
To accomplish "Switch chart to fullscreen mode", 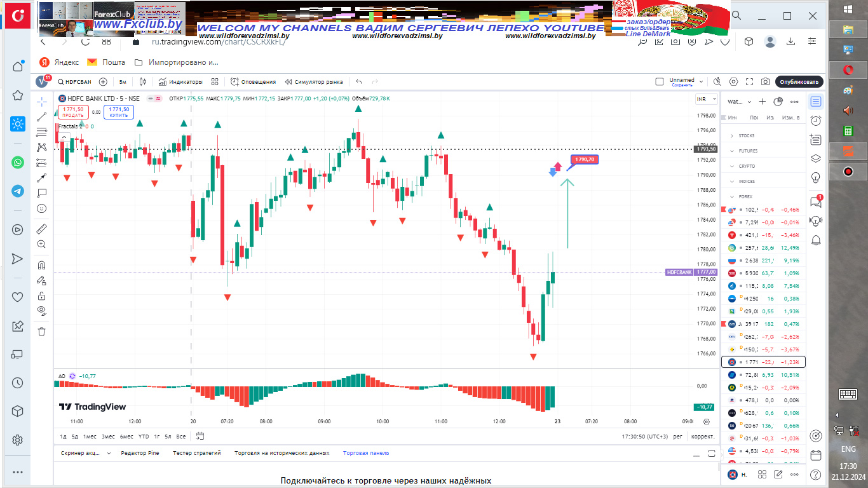I will 750,82.
